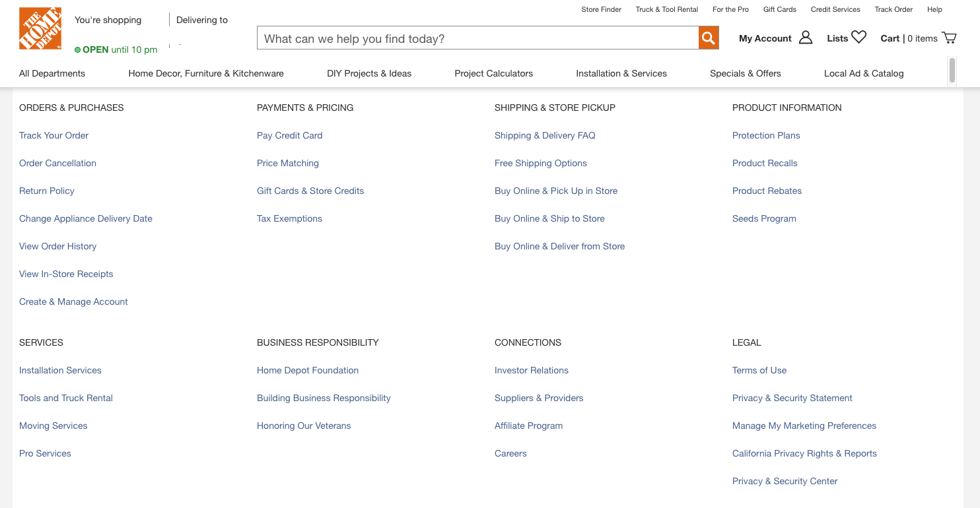Screen dimensions: 980x508
Task: Open the Careers link
Action: tap(510, 453)
